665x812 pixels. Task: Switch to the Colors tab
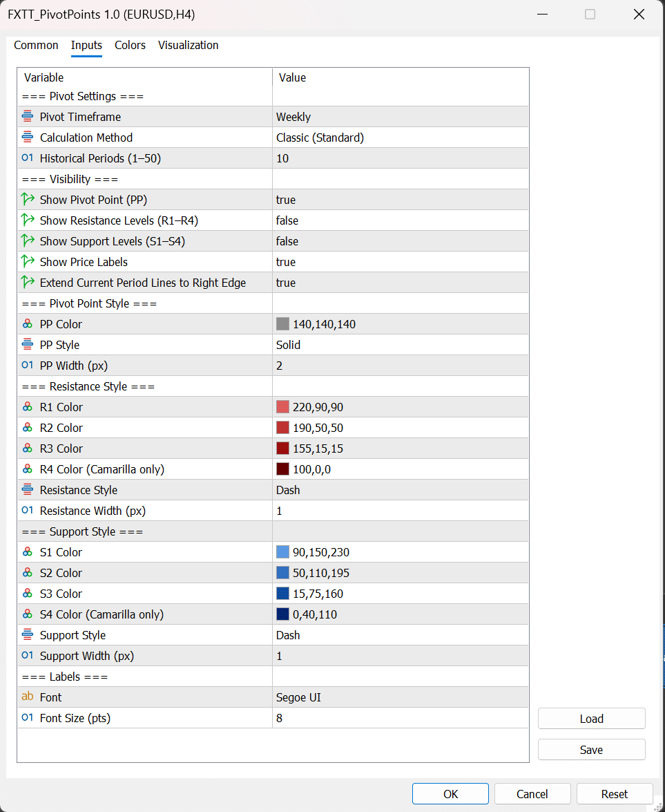coord(130,46)
